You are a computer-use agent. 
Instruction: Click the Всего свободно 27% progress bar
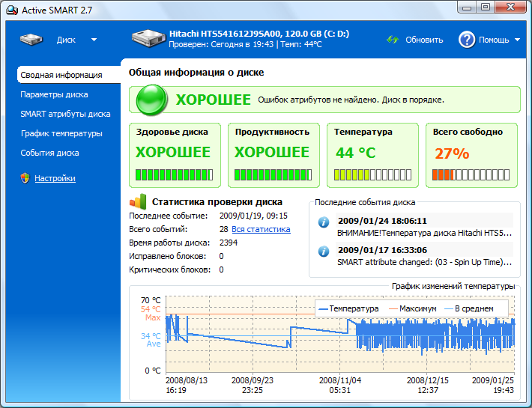[471, 175]
